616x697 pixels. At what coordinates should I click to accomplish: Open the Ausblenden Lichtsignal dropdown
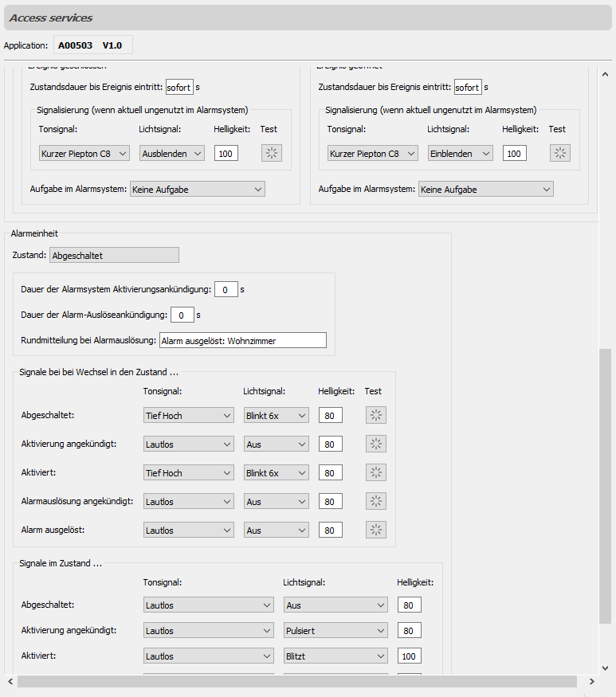pyautogui.click(x=171, y=154)
